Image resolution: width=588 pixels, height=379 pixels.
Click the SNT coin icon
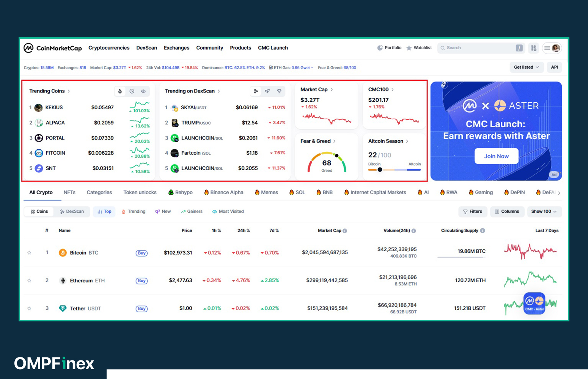click(x=39, y=168)
